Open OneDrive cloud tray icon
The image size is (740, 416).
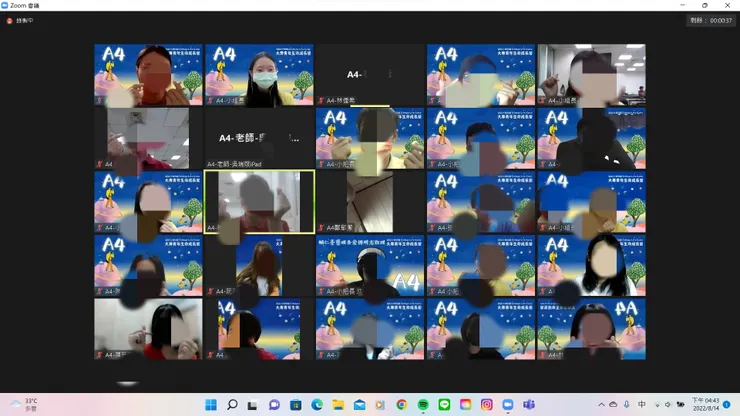click(x=613, y=405)
